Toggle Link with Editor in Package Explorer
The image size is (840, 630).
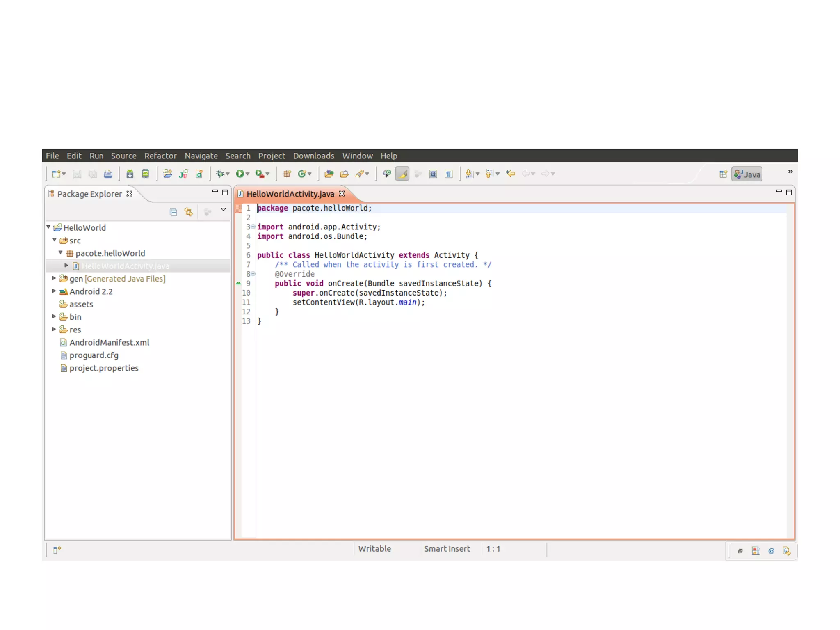point(189,212)
